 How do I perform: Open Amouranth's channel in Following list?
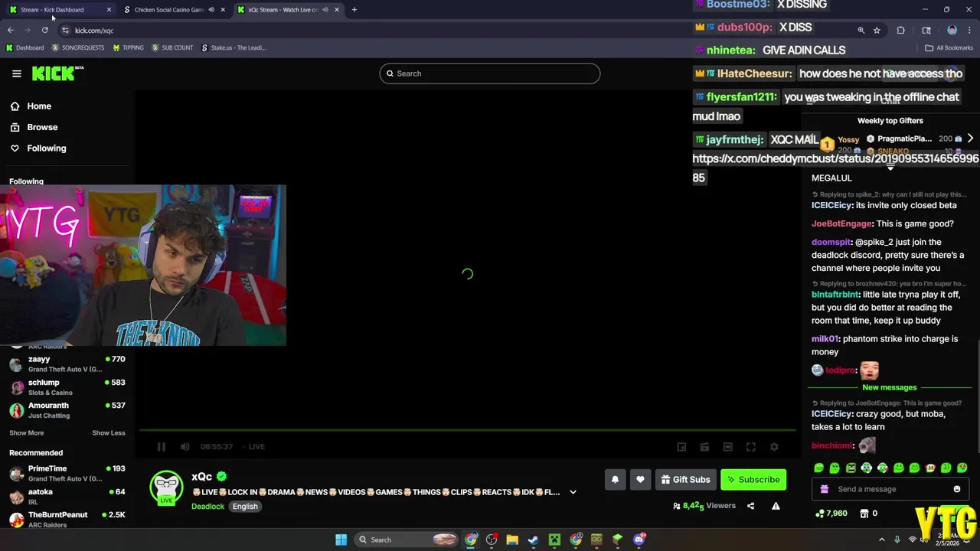[67, 410]
